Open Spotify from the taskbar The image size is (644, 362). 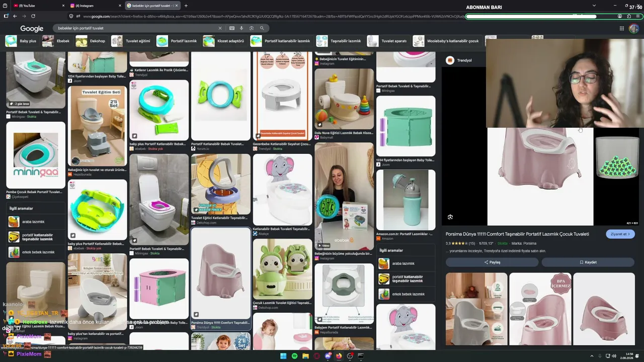pyautogui.click(x=294, y=356)
